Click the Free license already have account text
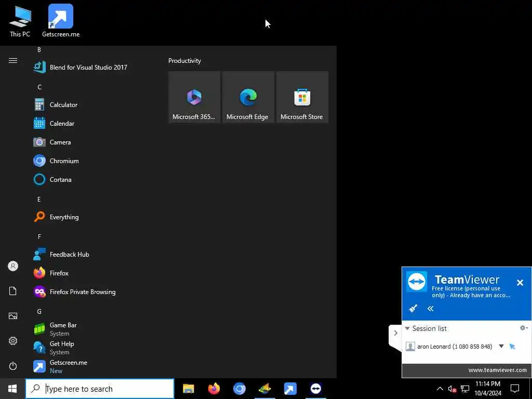The height and width of the screenshot is (399, 532). point(471,292)
